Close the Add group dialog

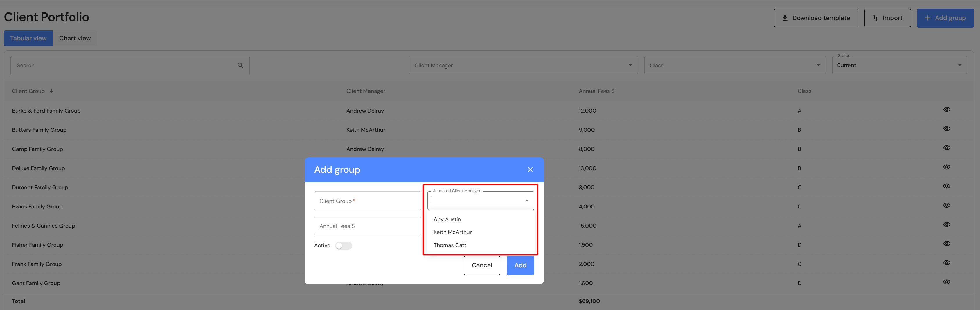pos(530,170)
